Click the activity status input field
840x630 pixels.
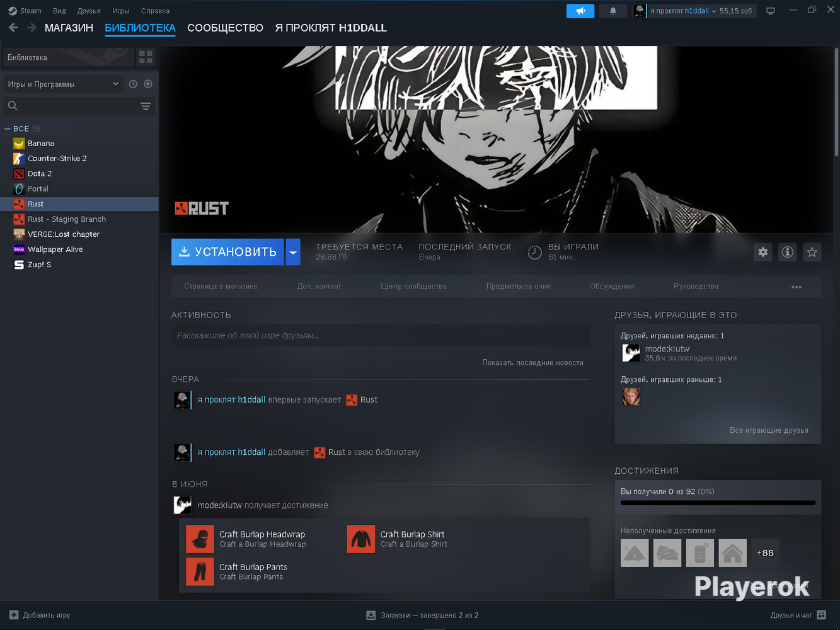click(381, 336)
